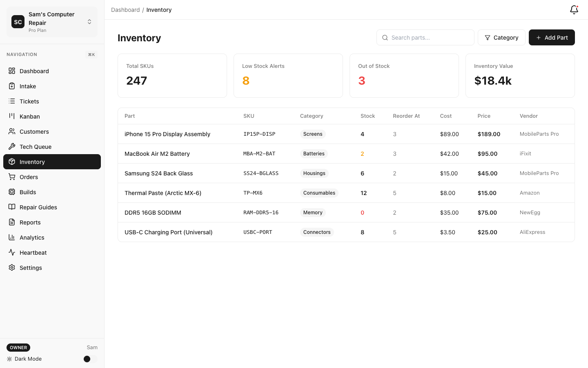
Task: Open the Heartbeat monitoring page icon
Action: [12, 252]
